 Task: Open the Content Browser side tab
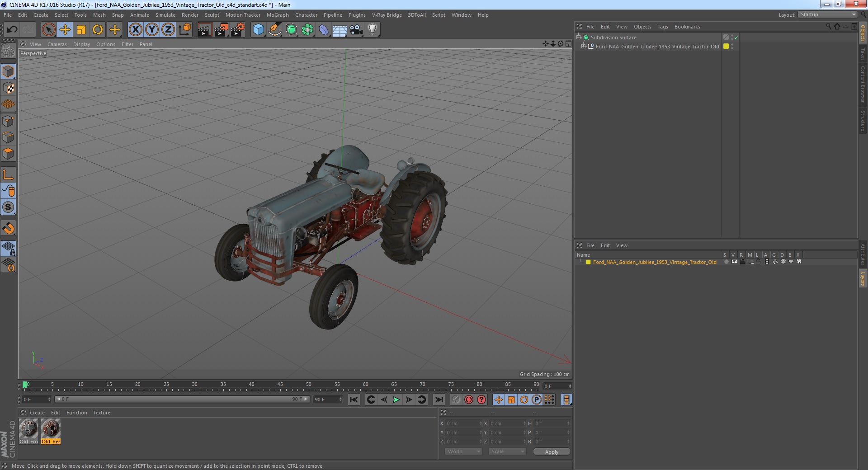click(x=863, y=84)
